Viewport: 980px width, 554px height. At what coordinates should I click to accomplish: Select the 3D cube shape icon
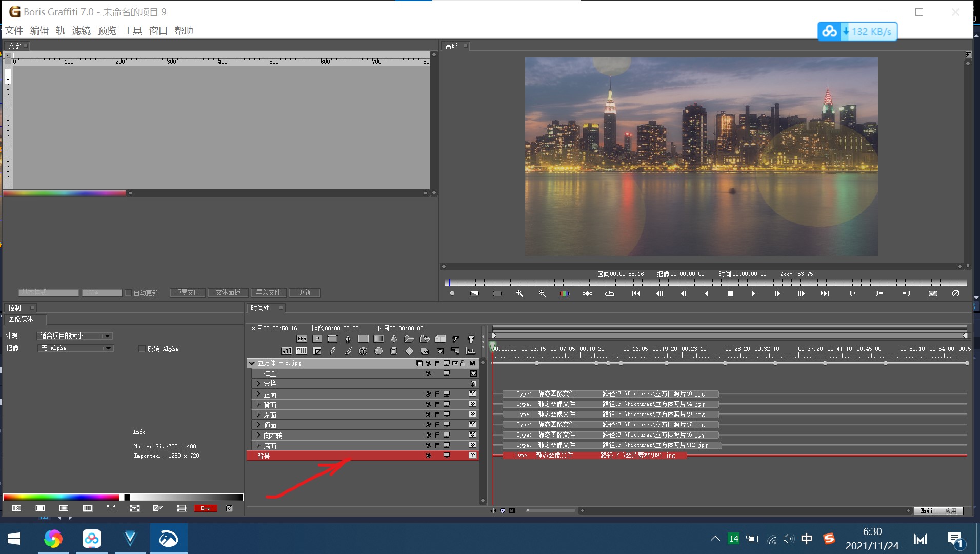[x=363, y=351]
